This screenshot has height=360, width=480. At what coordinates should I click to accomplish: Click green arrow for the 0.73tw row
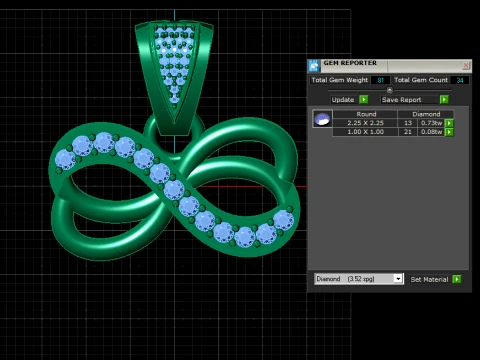(449, 123)
